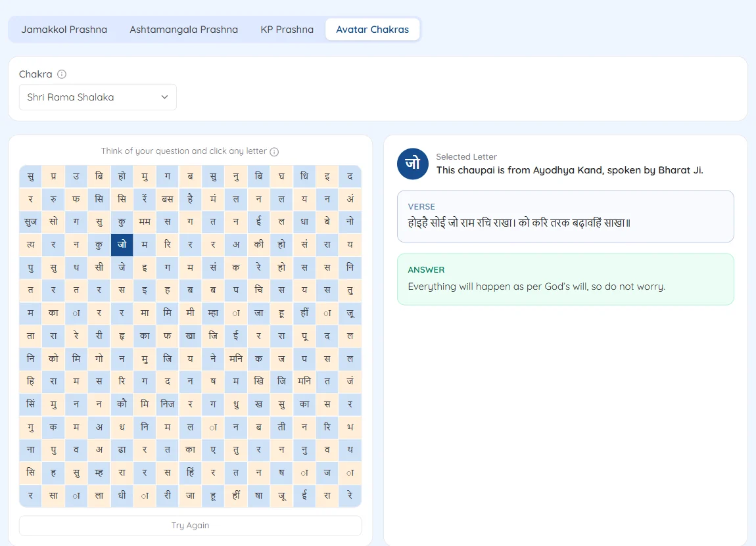Click the info icon beside Chakra label

coord(62,74)
